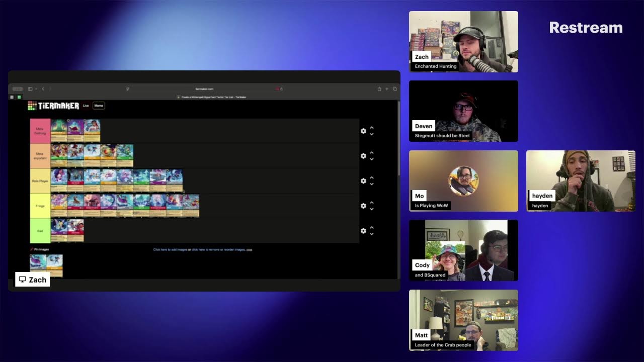Click the TierMaker logo

[x=53, y=106]
